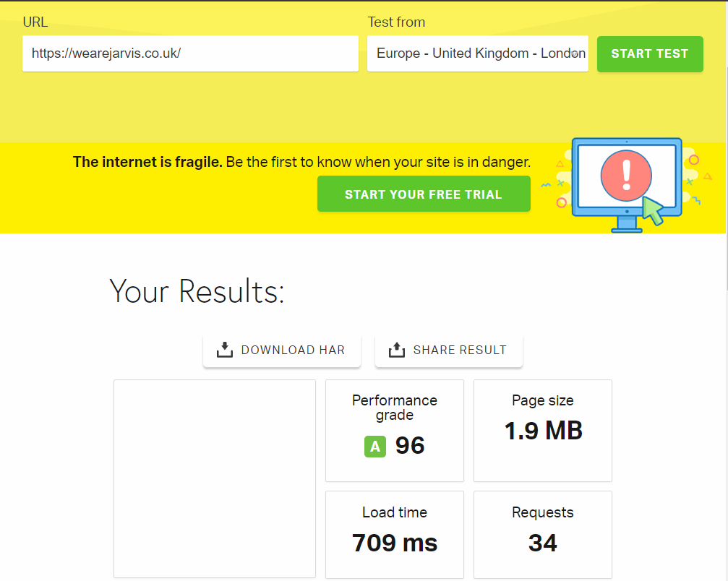Click the Requests 34 card
This screenshot has height=581, width=728.
coord(542,535)
